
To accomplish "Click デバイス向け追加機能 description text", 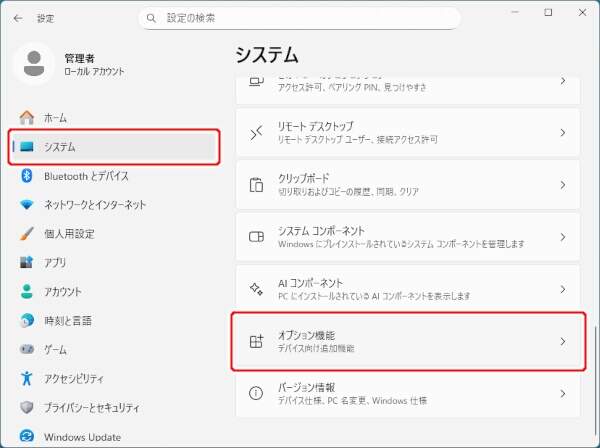I will coord(316,348).
